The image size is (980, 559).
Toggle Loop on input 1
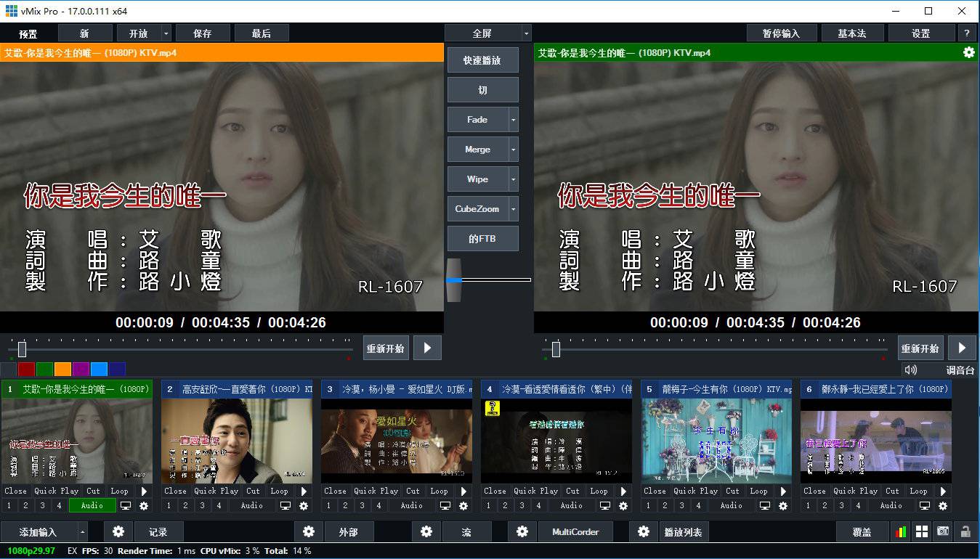119,491
